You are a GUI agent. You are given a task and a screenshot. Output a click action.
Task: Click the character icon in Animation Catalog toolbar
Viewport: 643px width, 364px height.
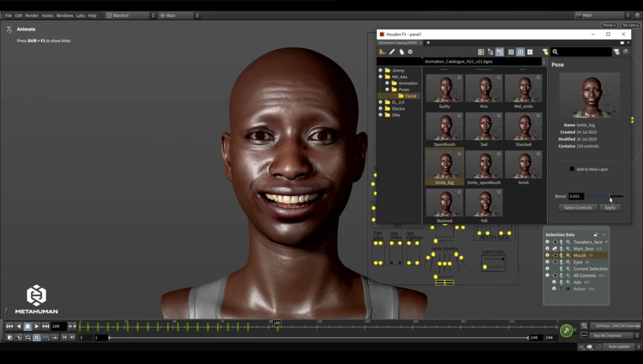coord(382,52)
